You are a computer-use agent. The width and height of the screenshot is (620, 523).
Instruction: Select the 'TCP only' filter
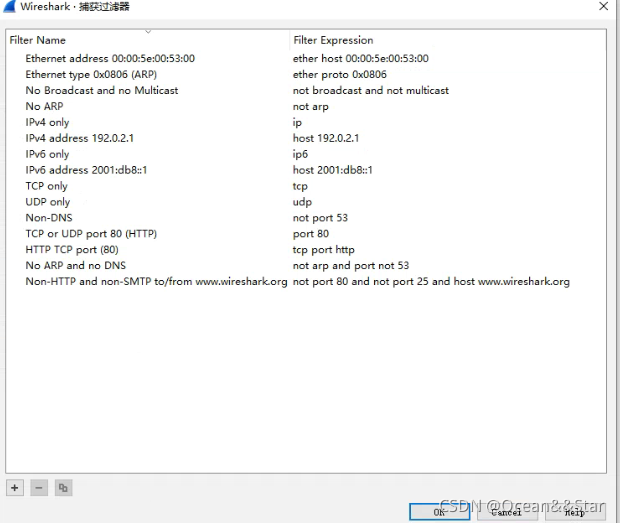pyautogui.click(x=46, y=186)
